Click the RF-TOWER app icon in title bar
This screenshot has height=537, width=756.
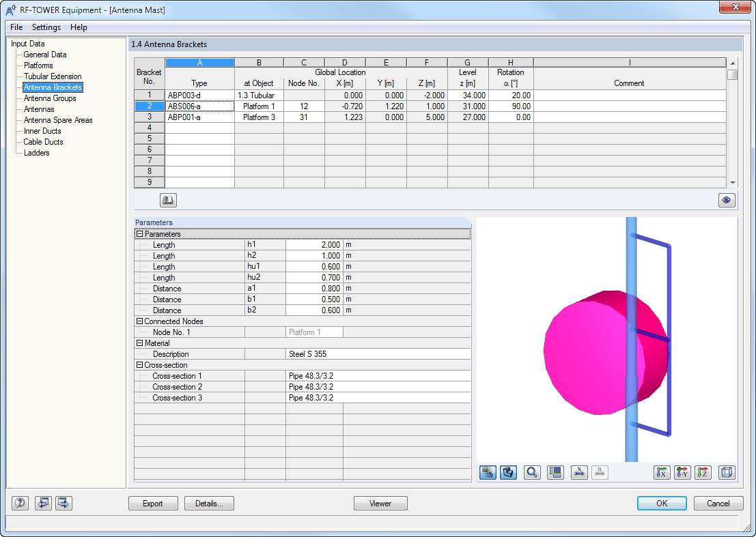click(x=11, y=10)
